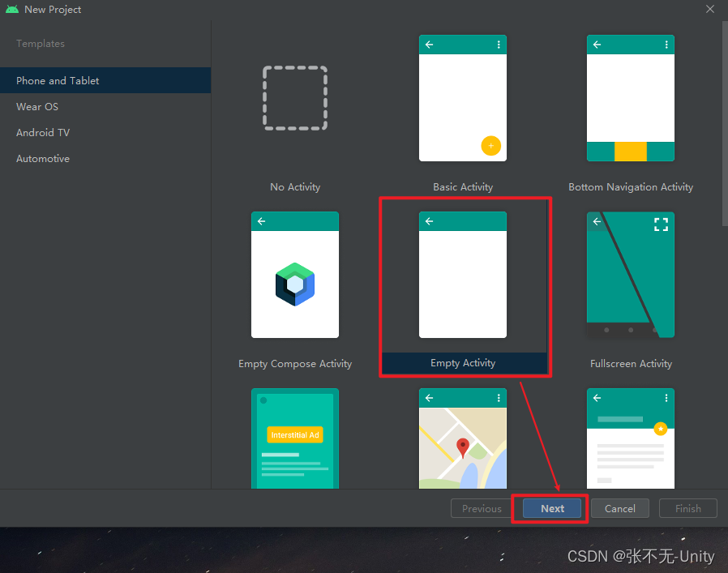Click back arrow in Basic Activity thumbnail
Image resolution: width=728 pixels, height=573 pixels.
(430, 45)
